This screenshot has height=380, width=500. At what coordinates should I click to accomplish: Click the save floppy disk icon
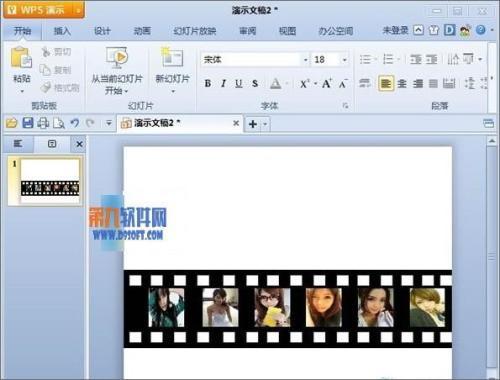(x=28, y=123)
